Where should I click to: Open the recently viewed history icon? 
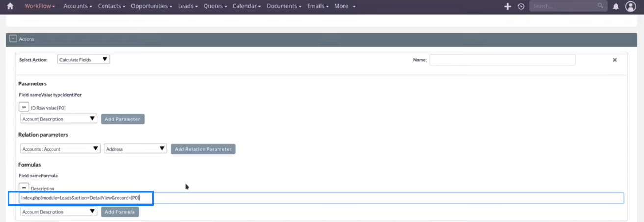click(x=521, y=6)
